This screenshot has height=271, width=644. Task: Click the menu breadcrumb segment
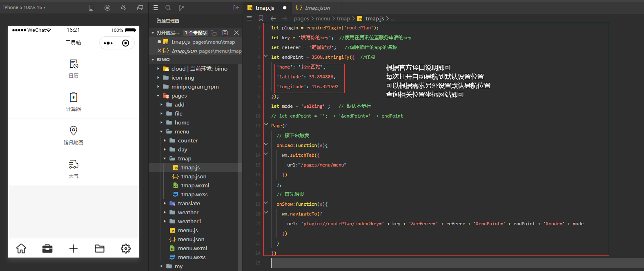(x=323, y=18)
